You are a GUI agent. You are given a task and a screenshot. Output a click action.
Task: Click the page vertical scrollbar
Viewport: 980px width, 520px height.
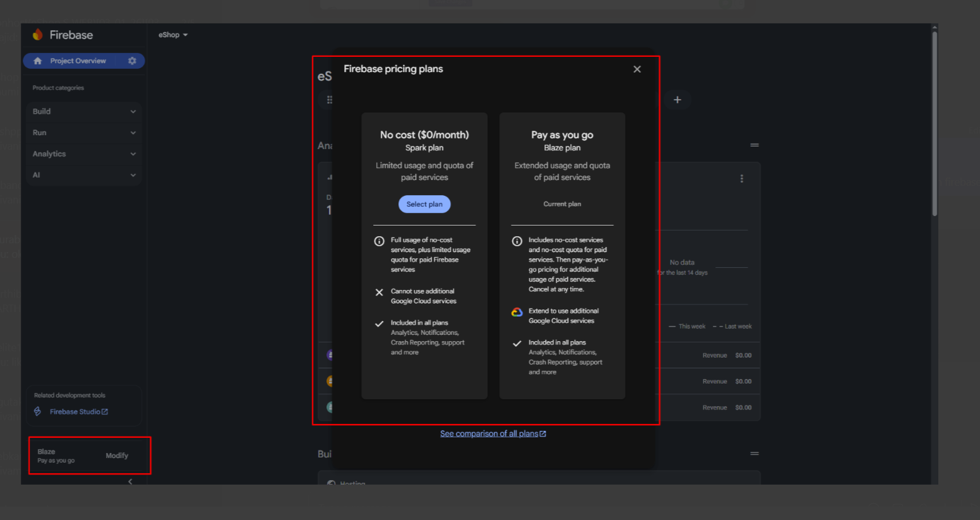pos(935,123)
